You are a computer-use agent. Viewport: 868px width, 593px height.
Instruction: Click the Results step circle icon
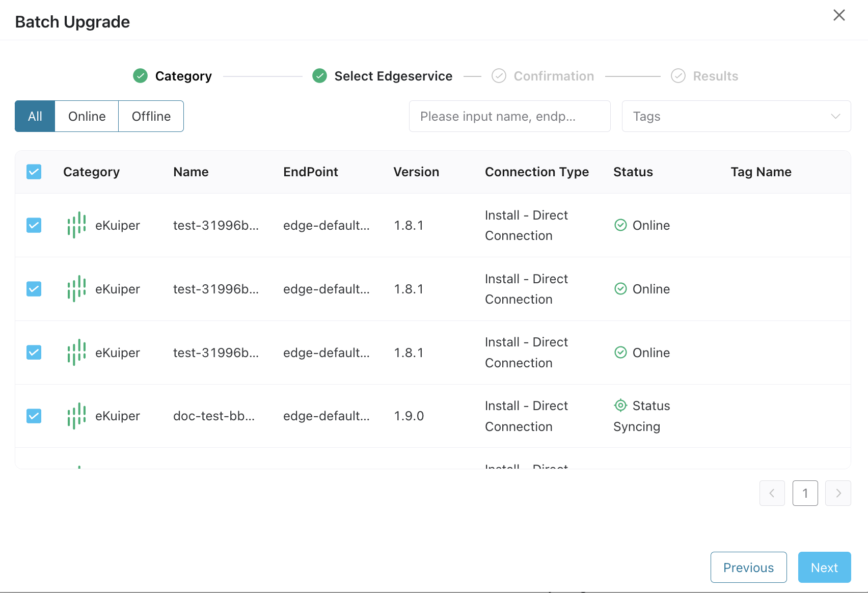pyautogui.click(x=678, y=76)
